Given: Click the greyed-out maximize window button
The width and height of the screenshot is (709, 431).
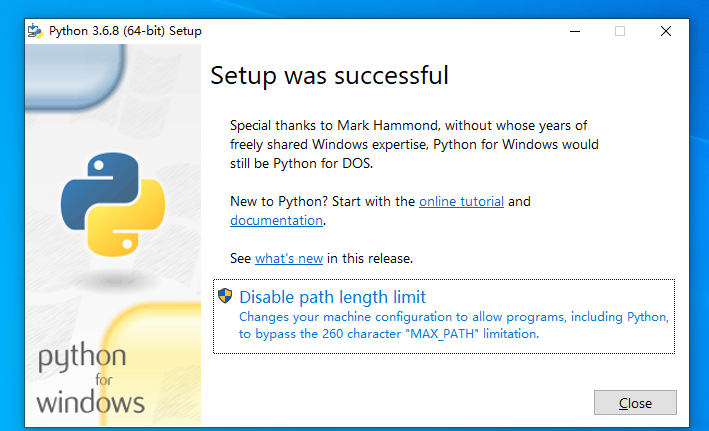Looking at the screenshot, I should 620,31.
